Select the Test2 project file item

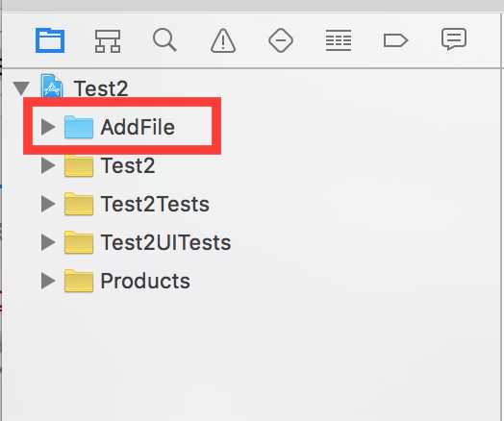pos(85,88)
